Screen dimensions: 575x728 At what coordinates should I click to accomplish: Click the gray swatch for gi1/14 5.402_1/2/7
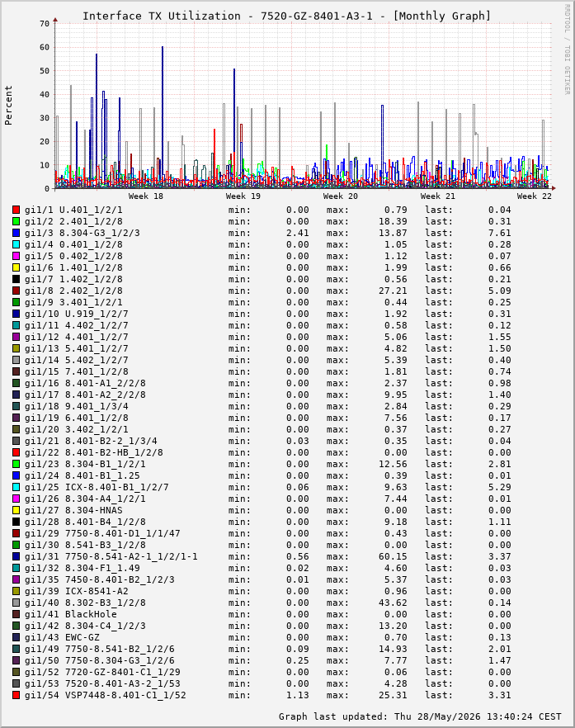16,360
